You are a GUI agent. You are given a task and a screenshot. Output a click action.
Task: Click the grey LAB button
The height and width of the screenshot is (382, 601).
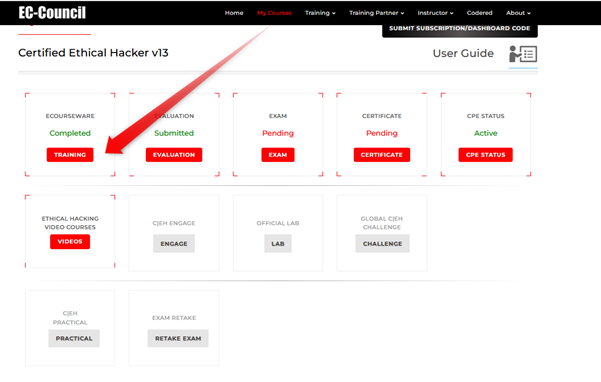(x=278, y=244)
